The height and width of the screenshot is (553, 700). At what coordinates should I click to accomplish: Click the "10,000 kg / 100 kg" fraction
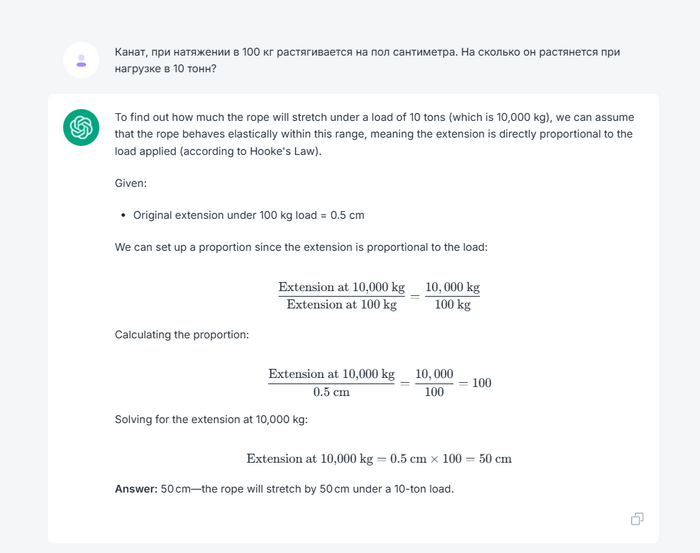point(452,296)
